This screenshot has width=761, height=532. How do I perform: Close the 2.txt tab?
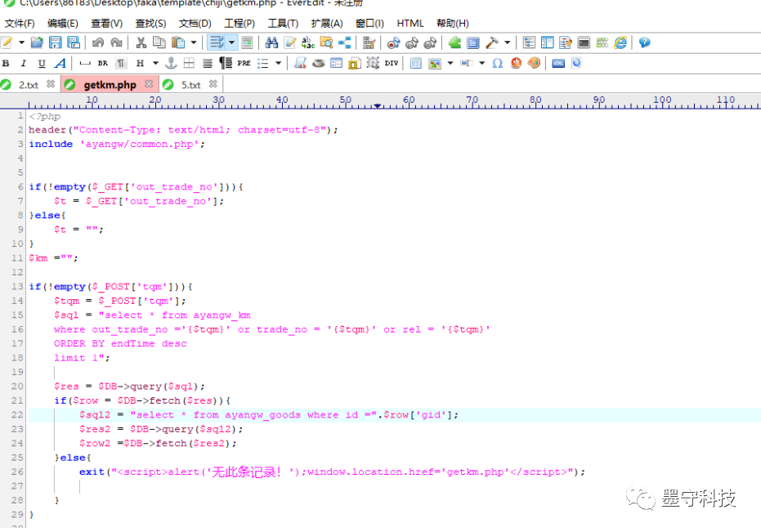point(51,84)
